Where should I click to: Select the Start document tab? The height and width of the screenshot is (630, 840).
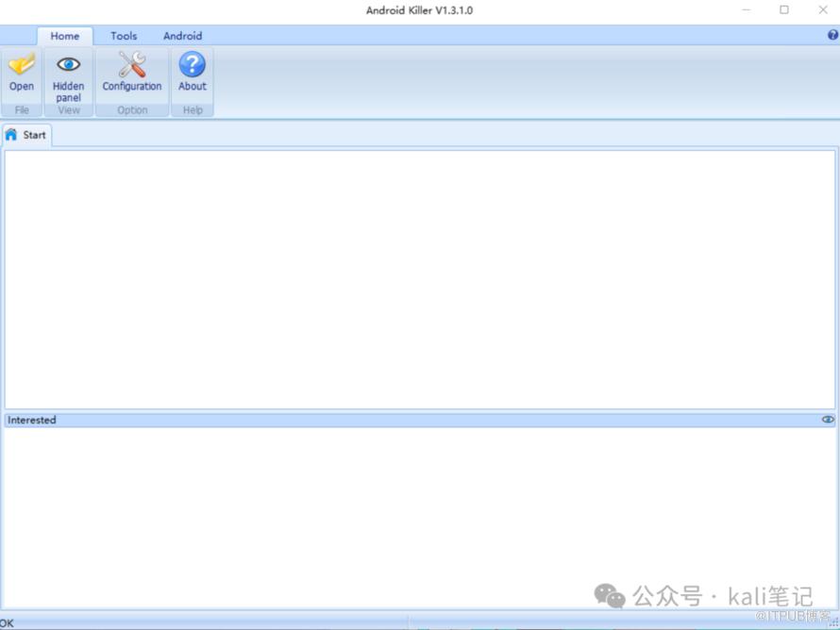(26, 135)
